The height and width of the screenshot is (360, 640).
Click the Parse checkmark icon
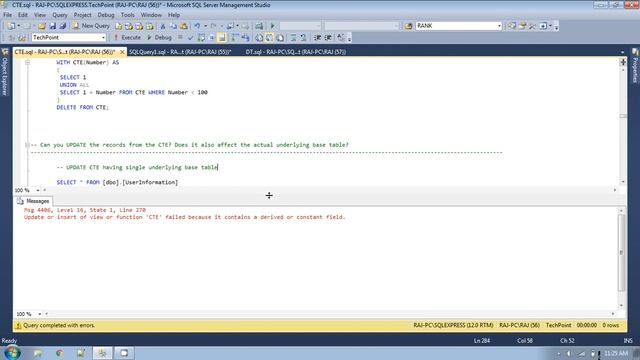190,38
